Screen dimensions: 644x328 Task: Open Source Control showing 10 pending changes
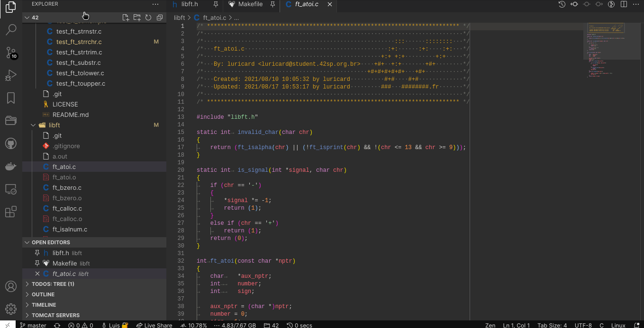[10, 53]
